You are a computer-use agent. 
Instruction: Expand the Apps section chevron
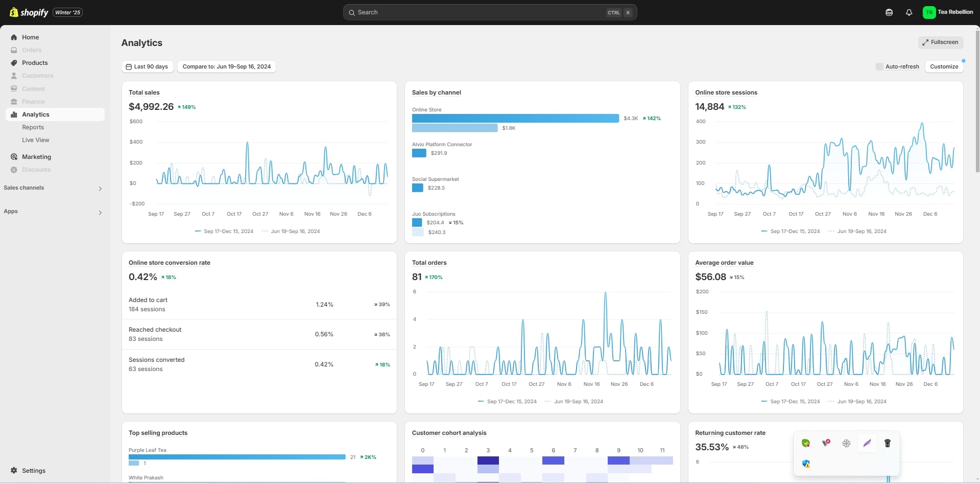pyautogui.click(x=100, y=212)
